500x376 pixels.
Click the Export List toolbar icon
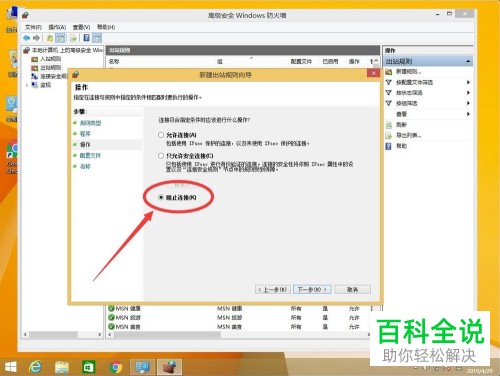point(73,38)
